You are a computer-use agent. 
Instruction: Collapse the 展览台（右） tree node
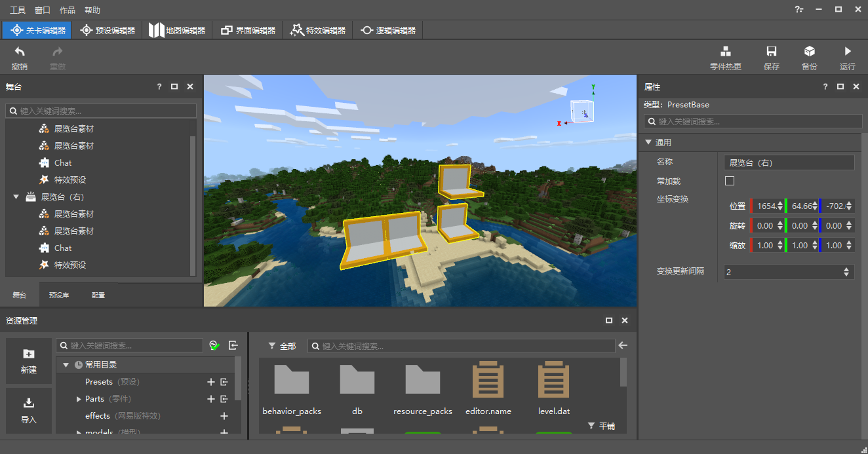pyautogui.click(x=16, y=197)
